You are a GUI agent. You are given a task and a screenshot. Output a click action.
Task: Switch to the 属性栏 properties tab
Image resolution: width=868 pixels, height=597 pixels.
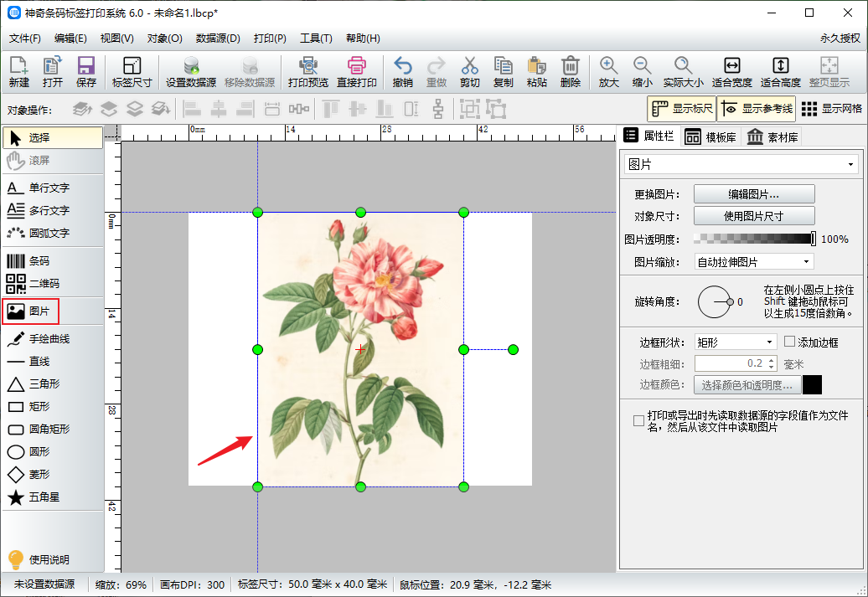pyautogui.click(x=648, y=136)
